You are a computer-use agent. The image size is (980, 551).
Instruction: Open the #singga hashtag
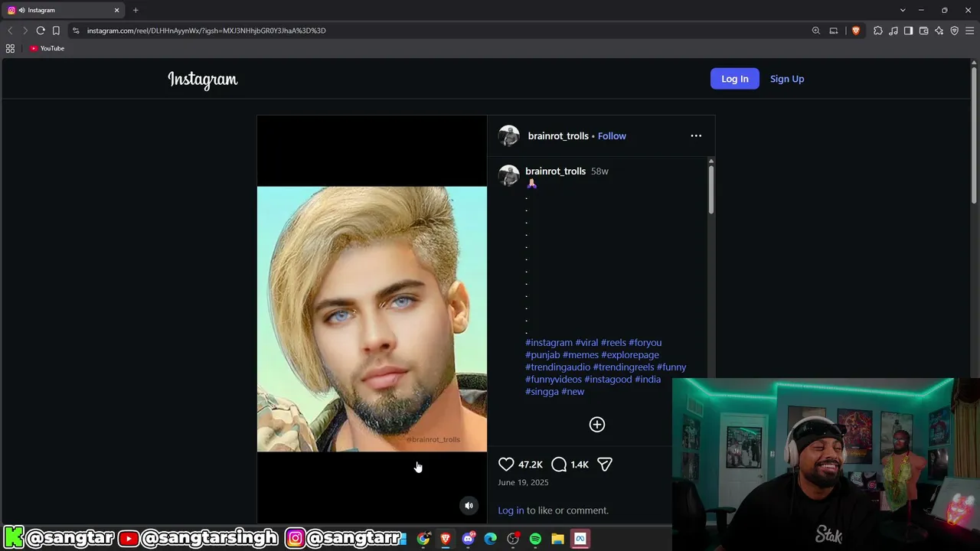point(542,392)
